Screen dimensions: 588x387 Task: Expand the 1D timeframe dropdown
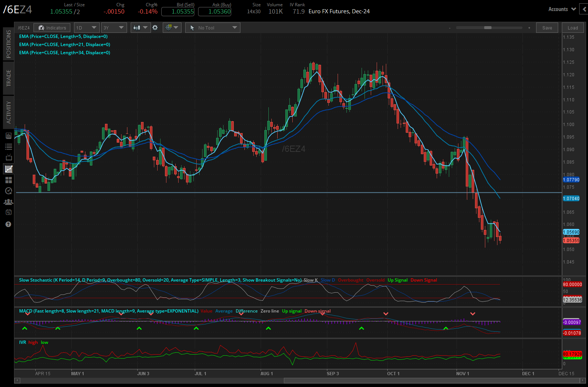pyautogui.click(x=87, y=28)
